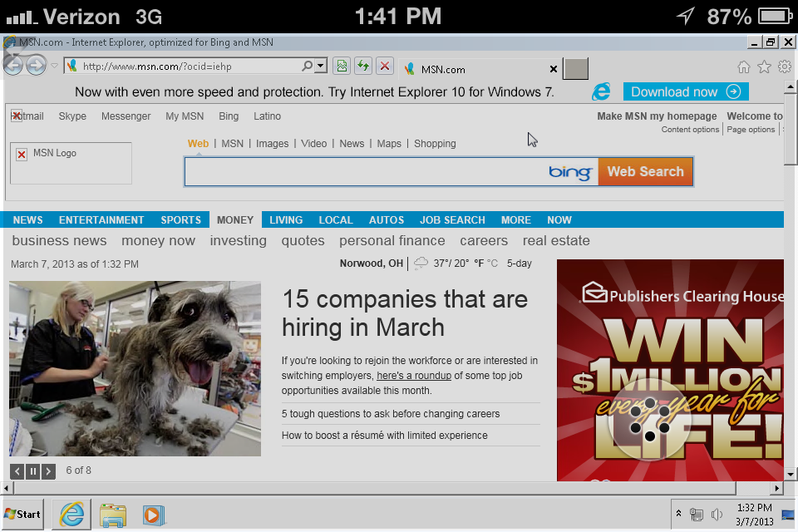Image resolution: width=798 pixels, height=532 pixels.
Task: Stop loading with the red X icon
Action: point(385,66)
